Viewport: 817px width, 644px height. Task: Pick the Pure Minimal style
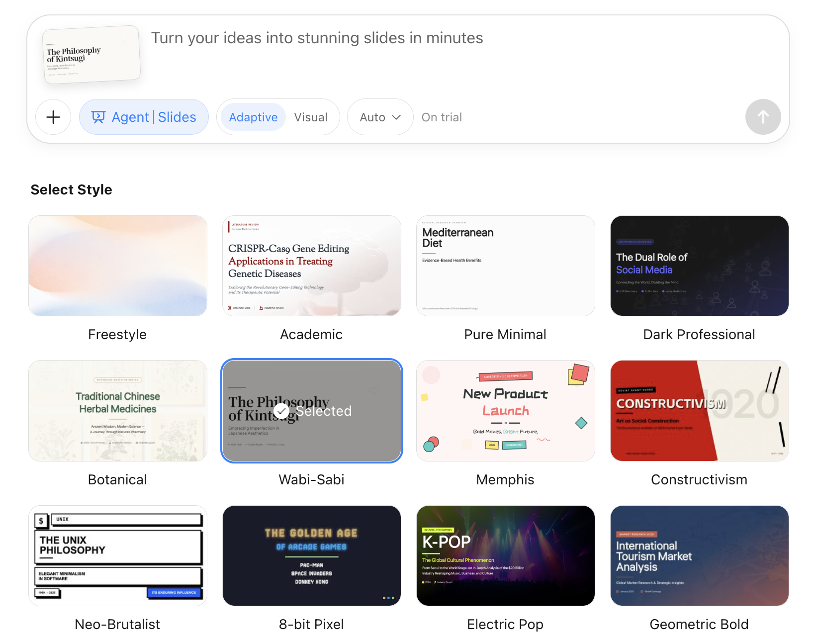(x=505, y=266)
